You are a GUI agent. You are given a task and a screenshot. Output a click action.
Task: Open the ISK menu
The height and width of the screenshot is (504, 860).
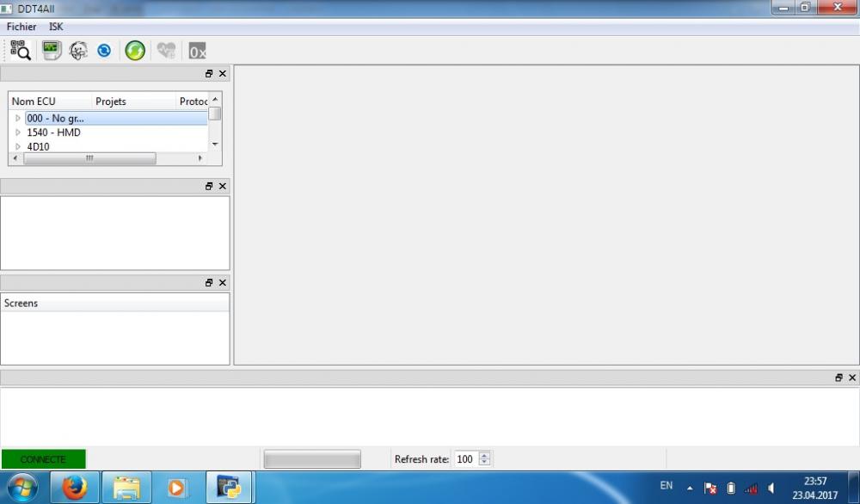coord(56,27)
